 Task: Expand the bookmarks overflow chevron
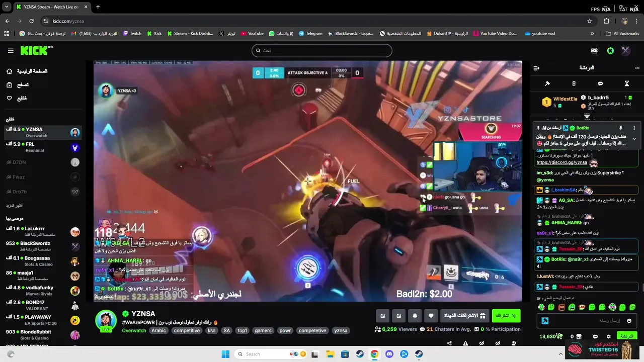coord(592,34)
